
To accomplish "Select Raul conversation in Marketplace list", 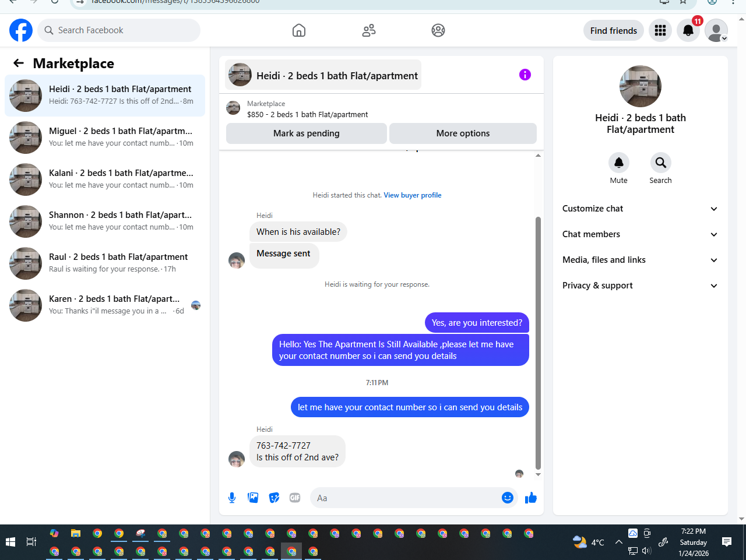I will point(105,263).
